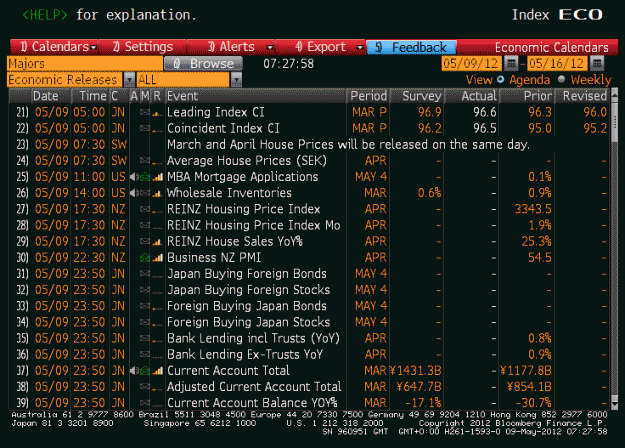This screenshot has height=448, width=625.
Task: Open the Current Account Total event
Action: [228, 370]
